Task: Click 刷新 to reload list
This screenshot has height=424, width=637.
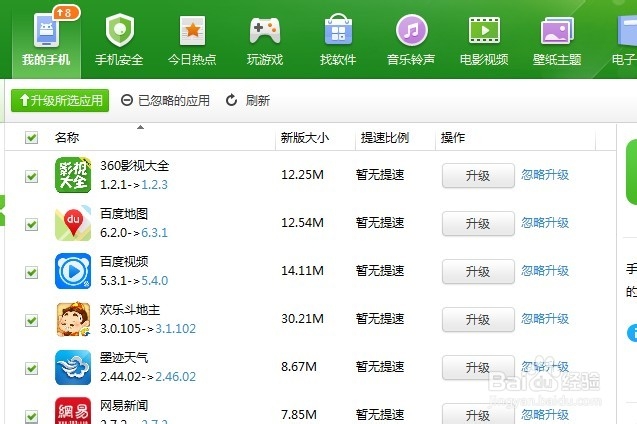Action: pos(248,100)
